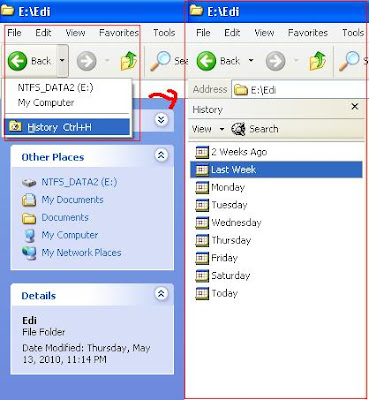The image size is (369, 400).
Task: Open My Documents link in Other Places
Action: click(x=72, y=200)
